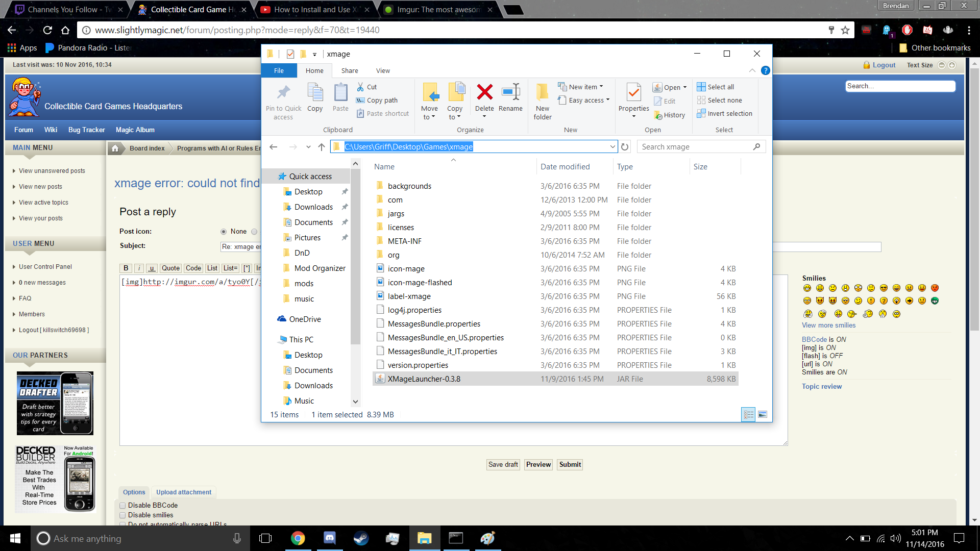980x551 pixels.
Task: Click the Save draft button
Action: click(x=503, y=465)
